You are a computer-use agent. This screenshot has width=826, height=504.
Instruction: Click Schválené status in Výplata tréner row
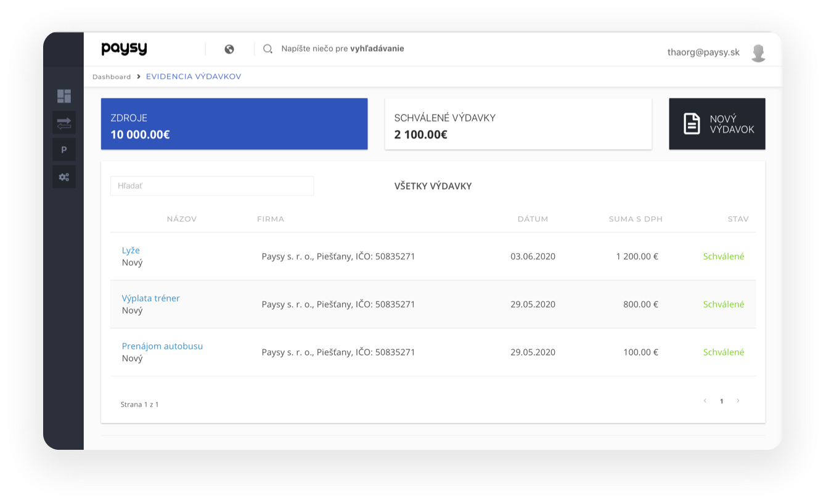click(x=724, y=304)
